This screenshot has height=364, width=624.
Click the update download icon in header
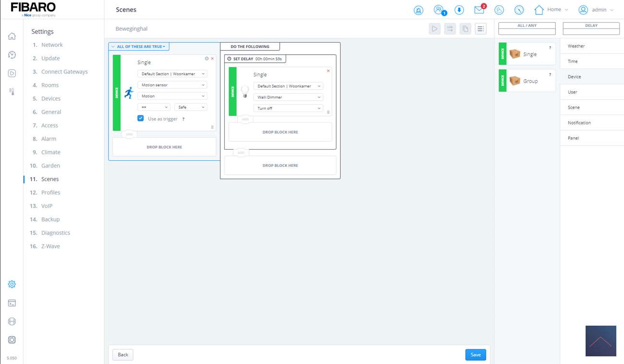pos(459,10)
